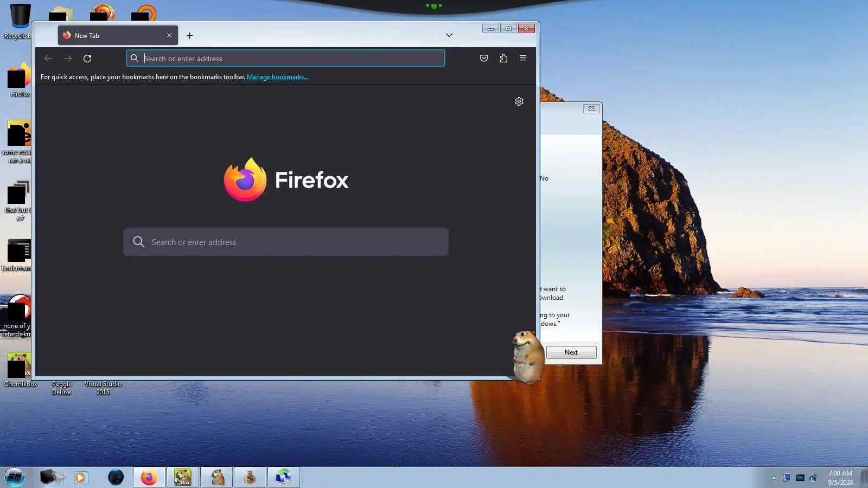Screen dimensions: 868x488
Task: Open the dark globe icon on the taskbar
Action: (116, 477)
